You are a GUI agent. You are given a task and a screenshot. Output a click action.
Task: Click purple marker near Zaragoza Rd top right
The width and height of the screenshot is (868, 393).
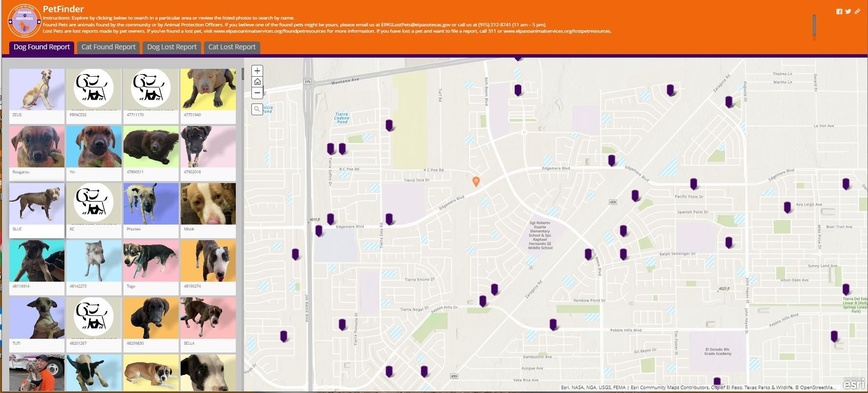(x=728, y=102)
